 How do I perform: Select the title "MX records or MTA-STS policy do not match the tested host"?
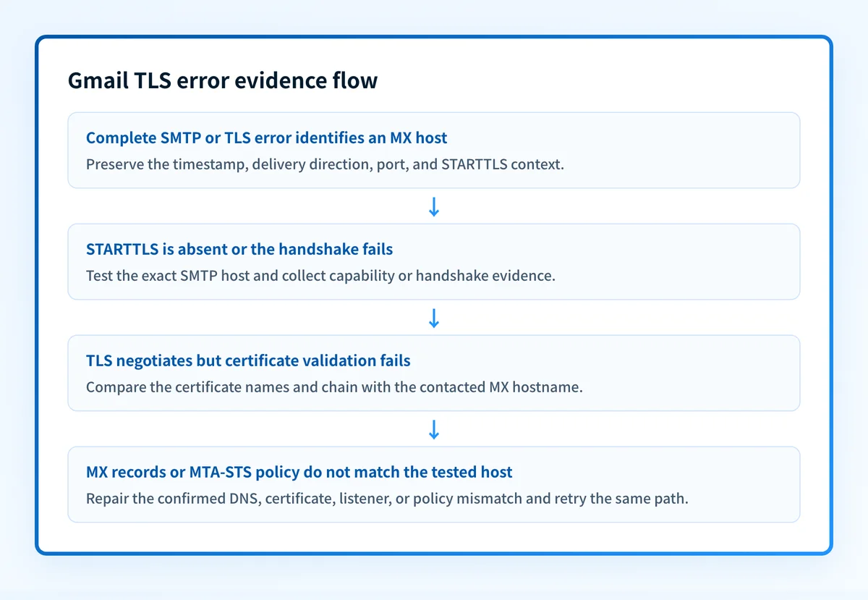pos(299,472)
